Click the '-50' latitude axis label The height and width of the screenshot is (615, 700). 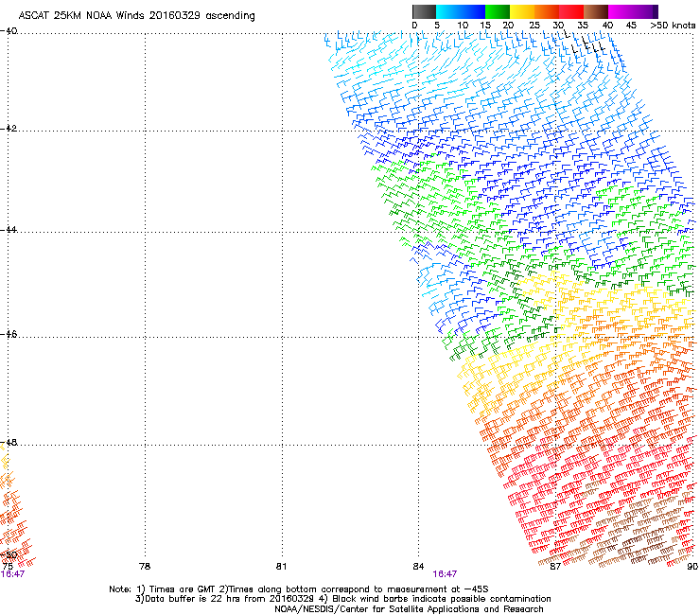(x=9, y=554)
